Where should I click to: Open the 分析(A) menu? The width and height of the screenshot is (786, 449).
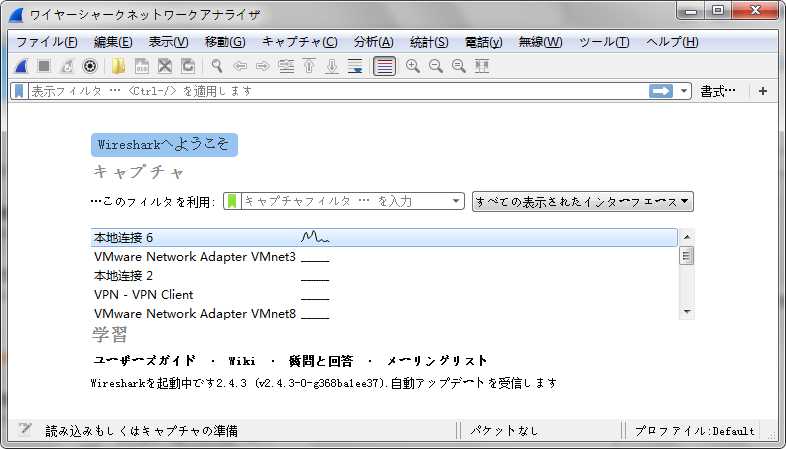pos(373,42)
